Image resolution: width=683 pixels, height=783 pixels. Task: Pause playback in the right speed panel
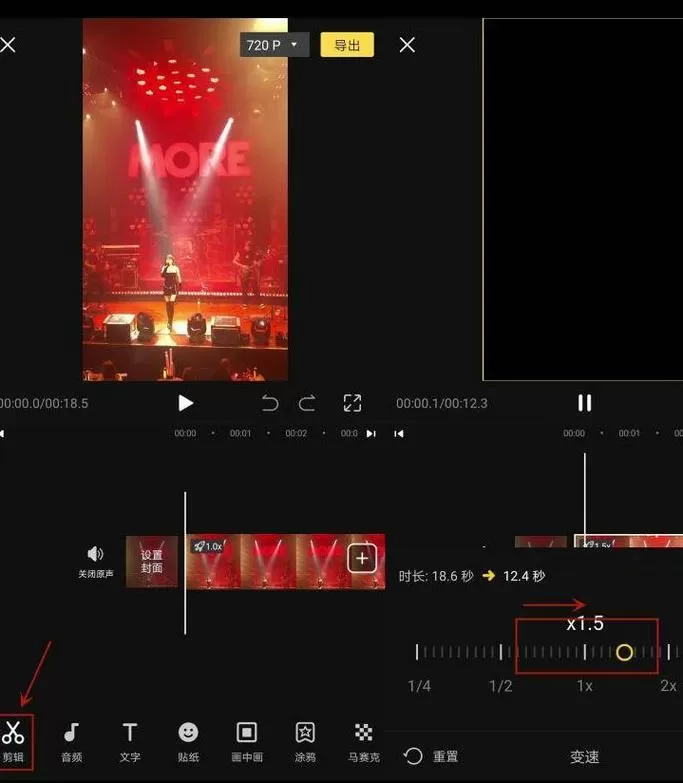click(585, 403)
